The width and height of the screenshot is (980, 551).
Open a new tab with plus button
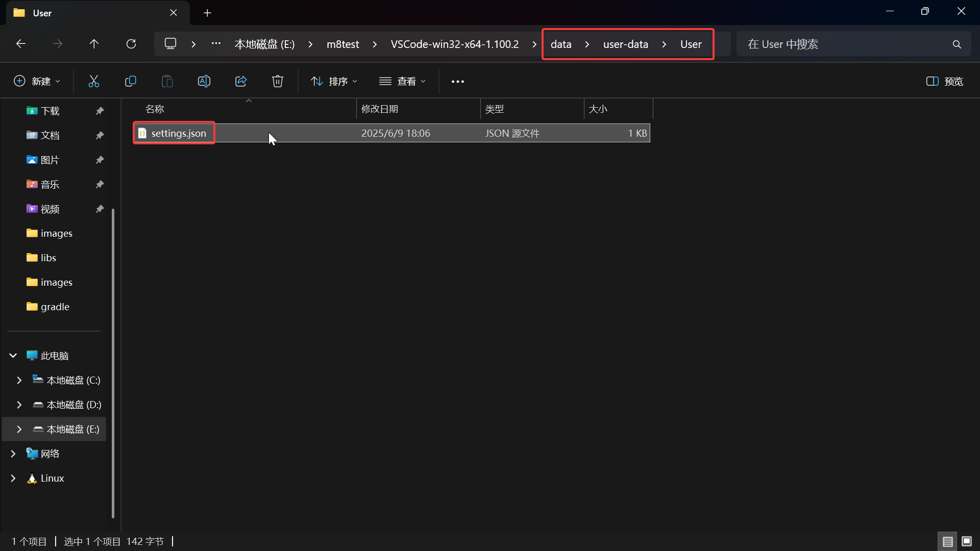click(207, 13)
